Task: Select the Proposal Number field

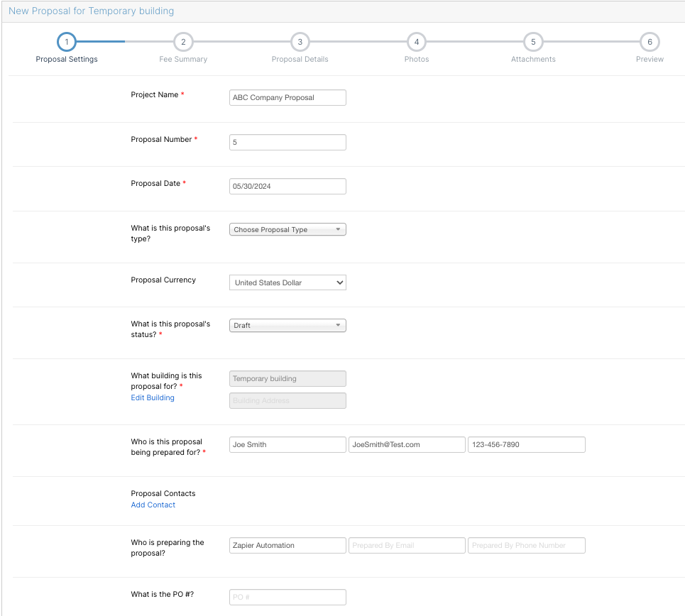Action: click(287, 142)
